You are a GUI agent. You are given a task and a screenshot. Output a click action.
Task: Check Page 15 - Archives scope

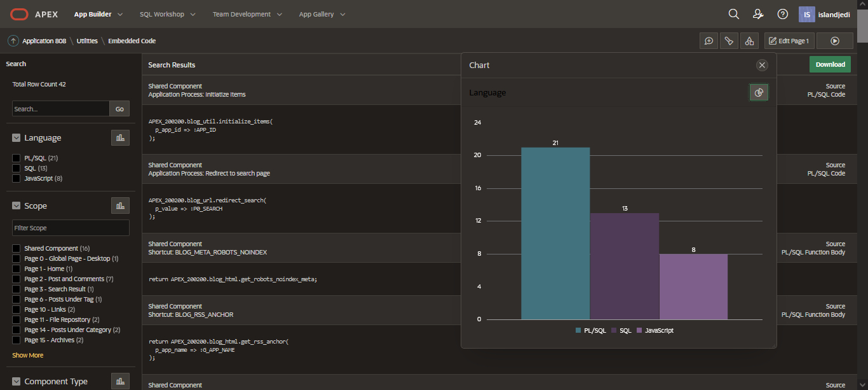point(17,340)
